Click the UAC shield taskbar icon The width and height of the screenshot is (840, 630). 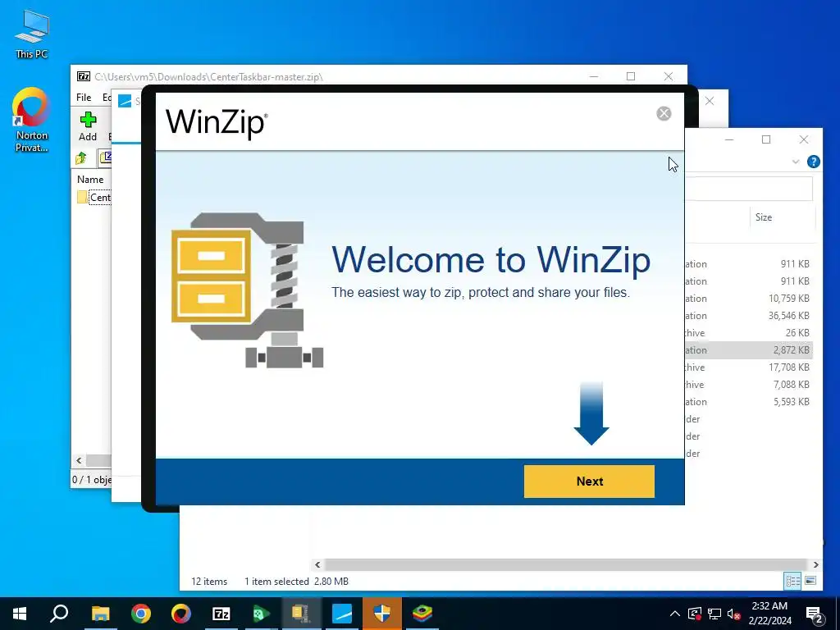click(x=382, y=614)
